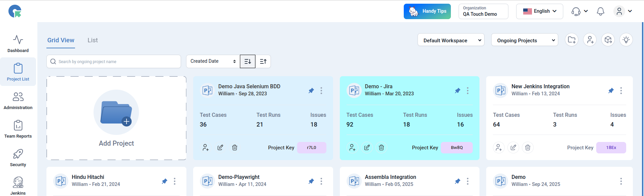Click the ongoing project name search field

(x=114, y=61)
